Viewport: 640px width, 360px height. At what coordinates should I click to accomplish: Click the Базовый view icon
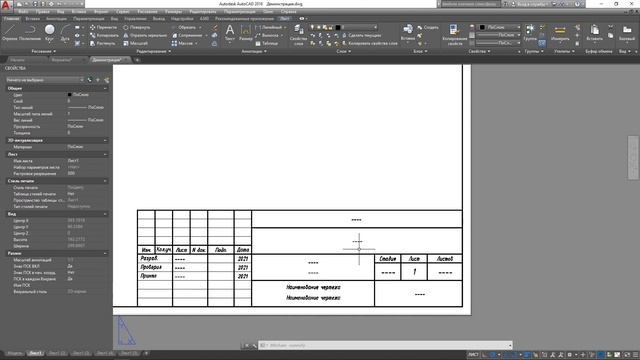[627, 33]
